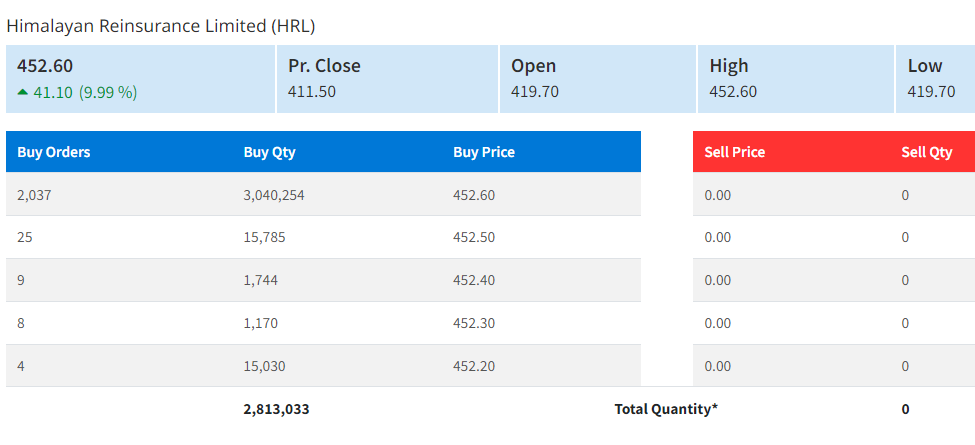Click the High label in summary bar
This screenshot has width=975, height=445.
(728, 66)
